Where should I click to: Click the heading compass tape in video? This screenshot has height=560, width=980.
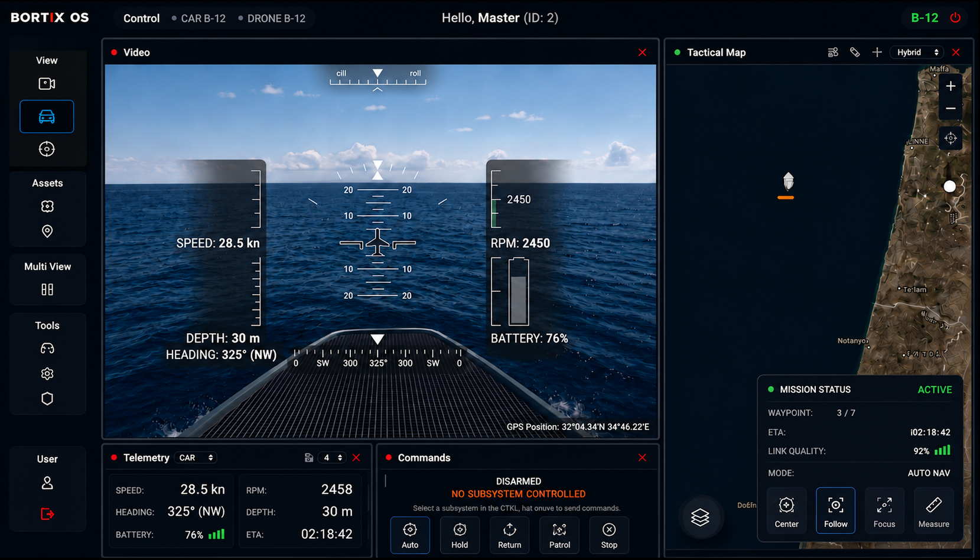coord(377,357)
